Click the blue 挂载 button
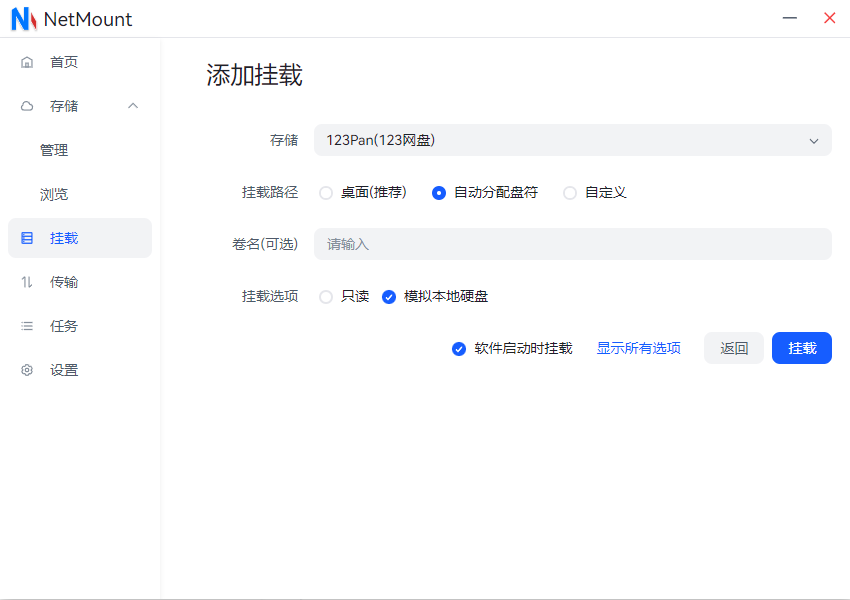Screen dimensions: 850x600 (x=801, y=348)
